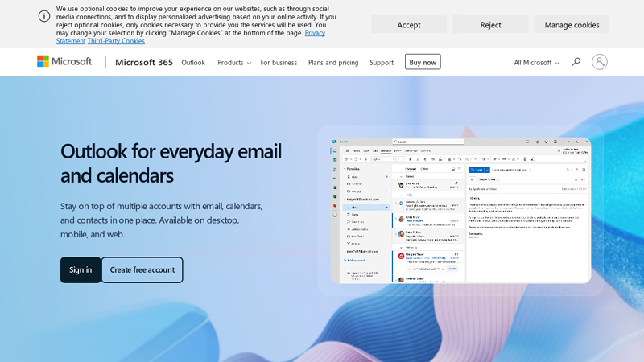Click the 'Outlook for everyday email' heading
The width and height of the screenshot is (644, 362).
(171, 163)
